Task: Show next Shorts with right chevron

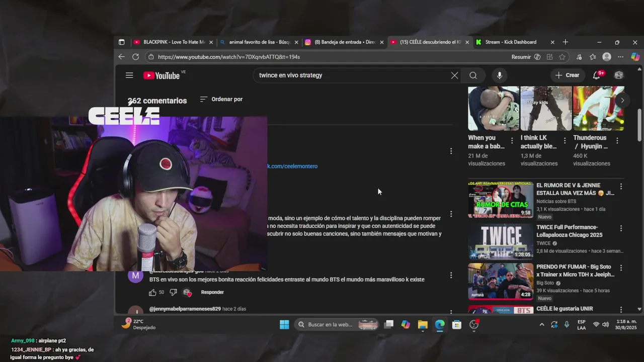Action: pyautogui.click(x=622, y=101)
